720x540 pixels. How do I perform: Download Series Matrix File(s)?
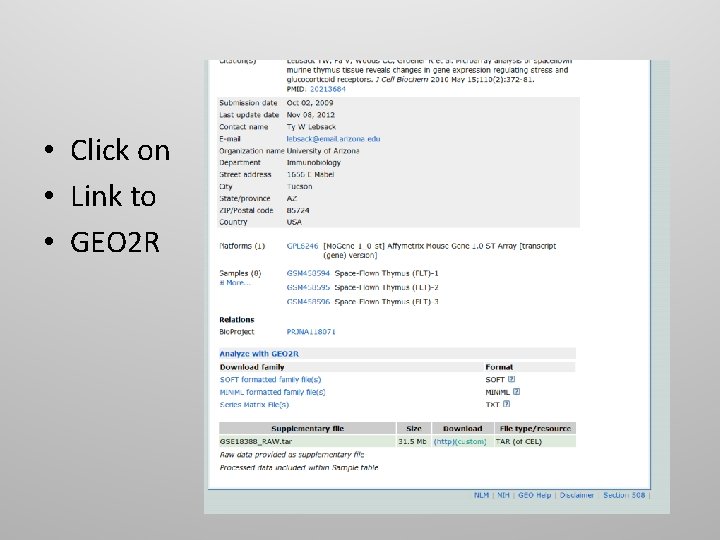(x=254, y=405)
